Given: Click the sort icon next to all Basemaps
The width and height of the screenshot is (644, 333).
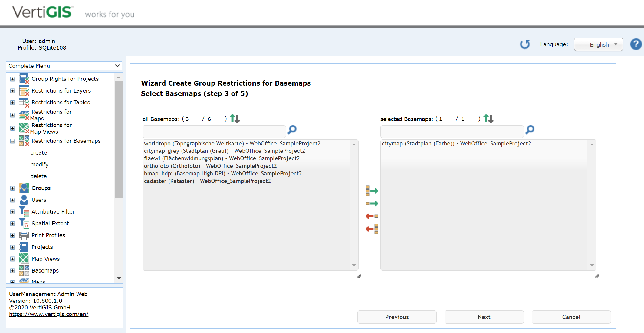Looking at the screenshot, I should pyautogui.click(x=235, y=119).
